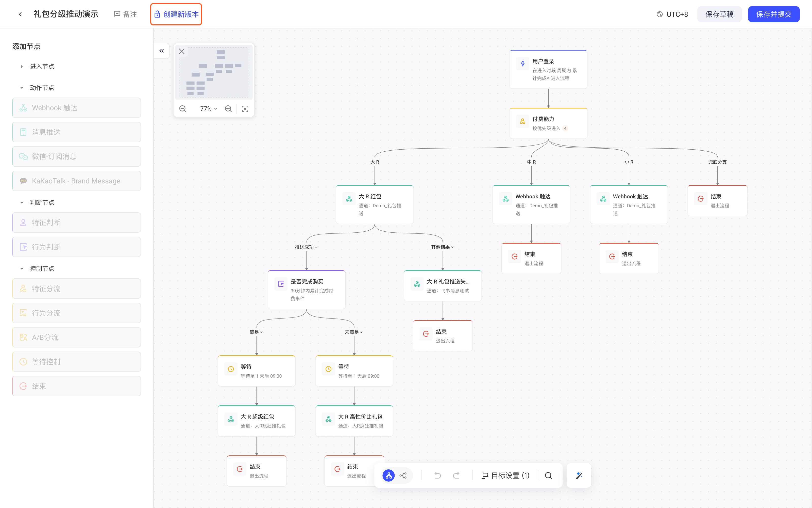Open 目标设置 (1) goal settings
This screenshot has width=812, height=508.
pos(505,475)
